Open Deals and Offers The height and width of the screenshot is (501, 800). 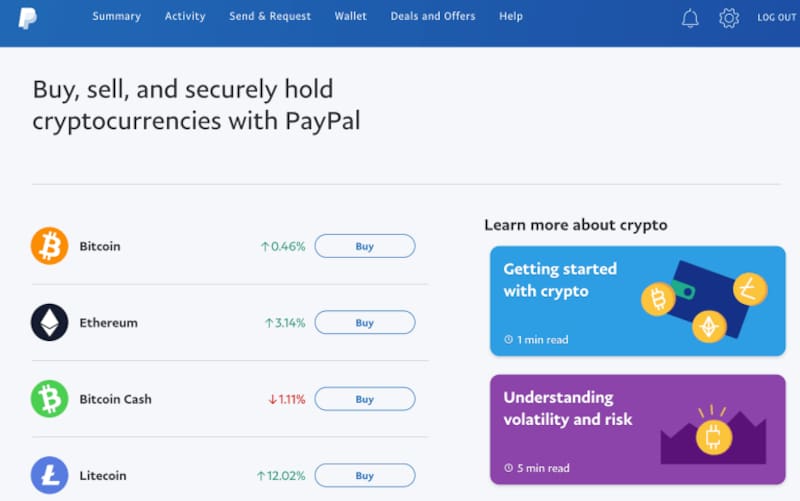tap(432, 17)
